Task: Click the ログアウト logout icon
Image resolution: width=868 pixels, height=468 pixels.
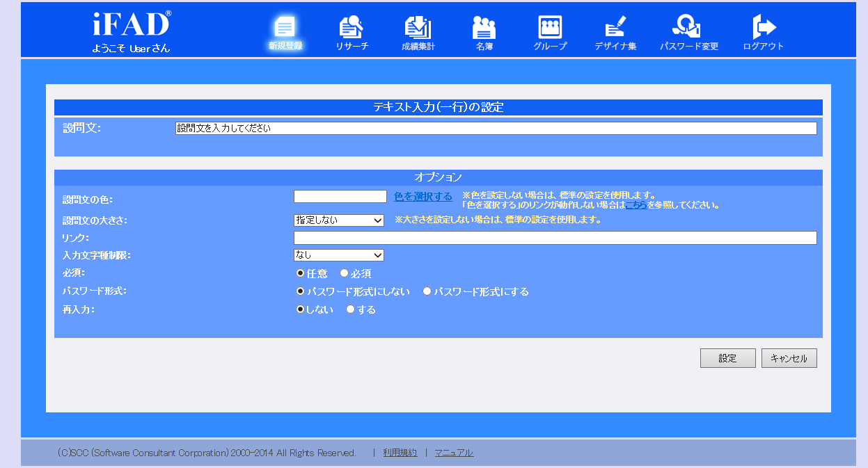Action: tap(764, 26)
